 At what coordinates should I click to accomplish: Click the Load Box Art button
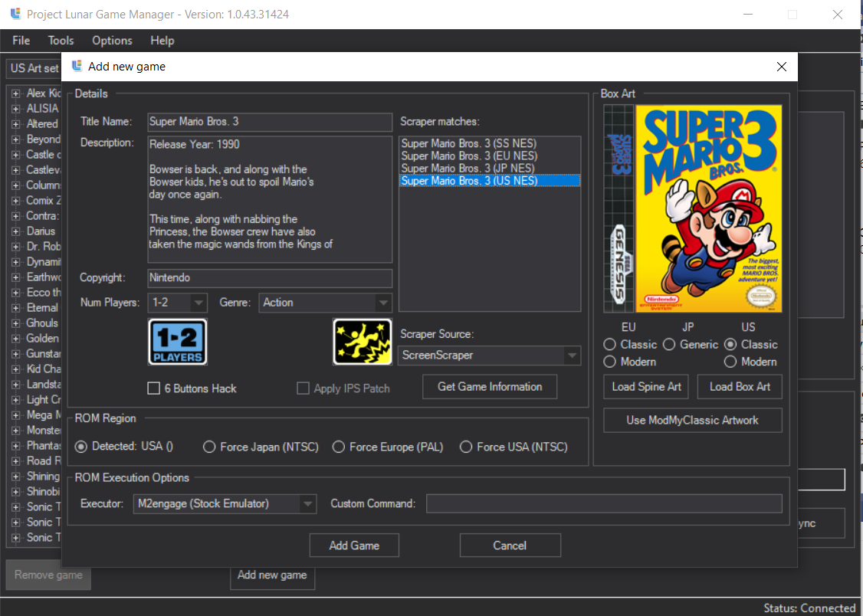pos(740,387)
